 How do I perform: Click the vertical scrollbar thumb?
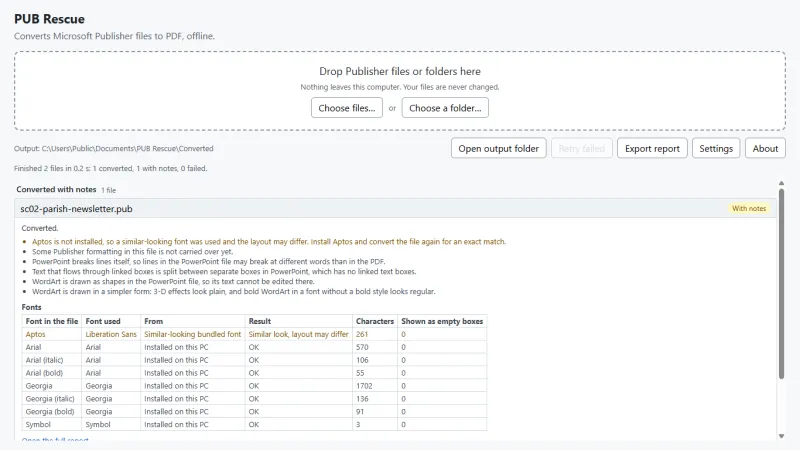point(781,284)
